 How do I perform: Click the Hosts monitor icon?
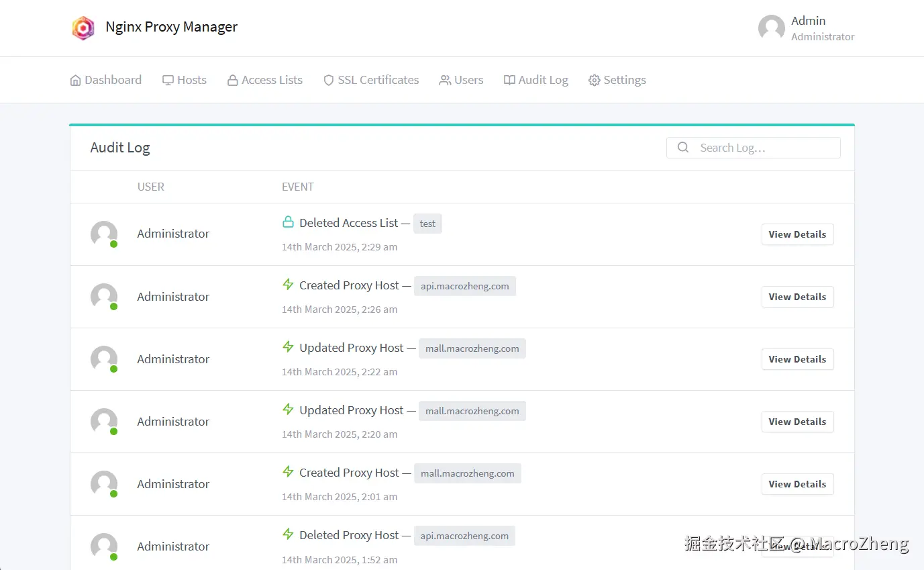tap(168, 81)
